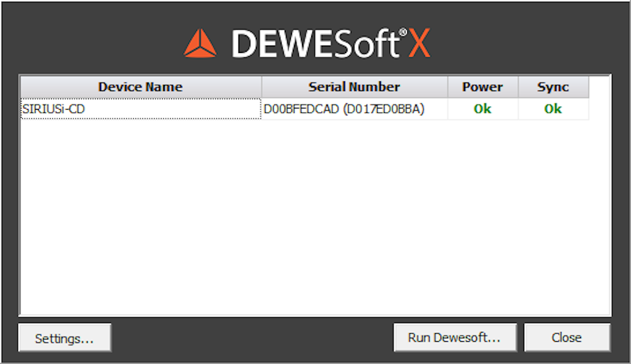Click the Power status Ok cell

483,109
